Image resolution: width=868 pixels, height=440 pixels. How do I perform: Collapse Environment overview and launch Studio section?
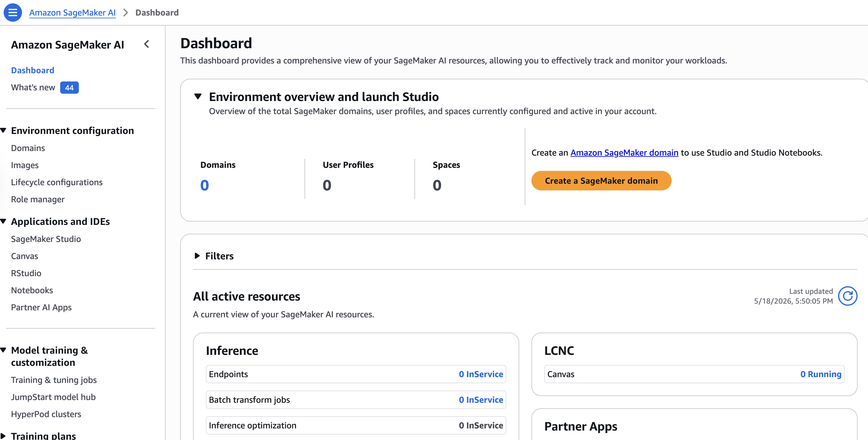pos(198,97)
